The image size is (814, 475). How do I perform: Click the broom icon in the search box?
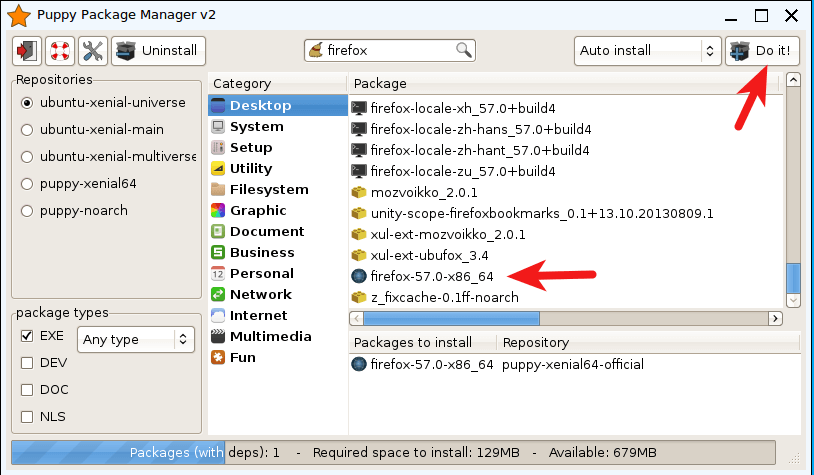tap(317, 50)
